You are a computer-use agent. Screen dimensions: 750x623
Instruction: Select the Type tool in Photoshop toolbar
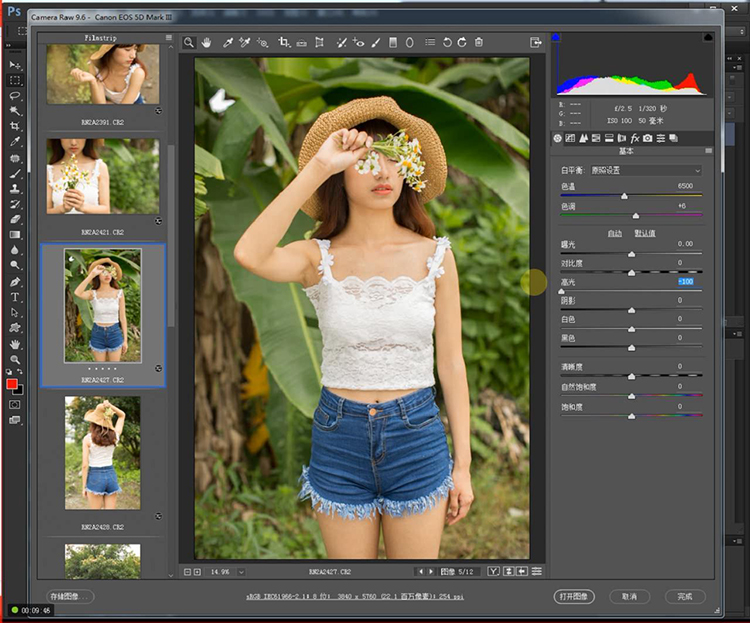(x=15, y=297)
